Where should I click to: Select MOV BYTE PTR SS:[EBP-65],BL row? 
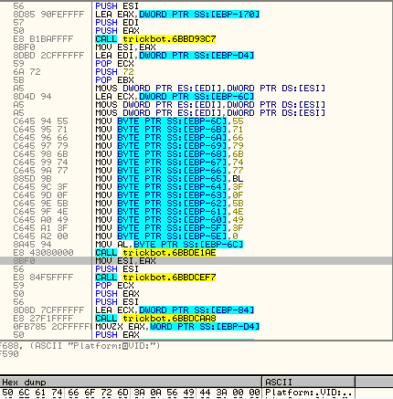[x=169, y=179]
